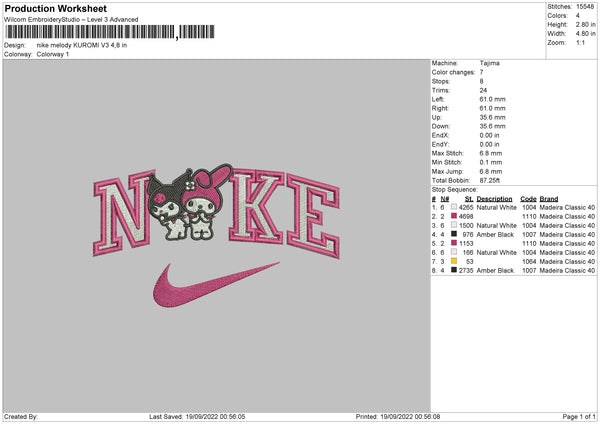Image resolution: width=600 pixels, height=424 pixels.
Task: Select the Machine value 'Tajima'
Action: pos(489,63)
